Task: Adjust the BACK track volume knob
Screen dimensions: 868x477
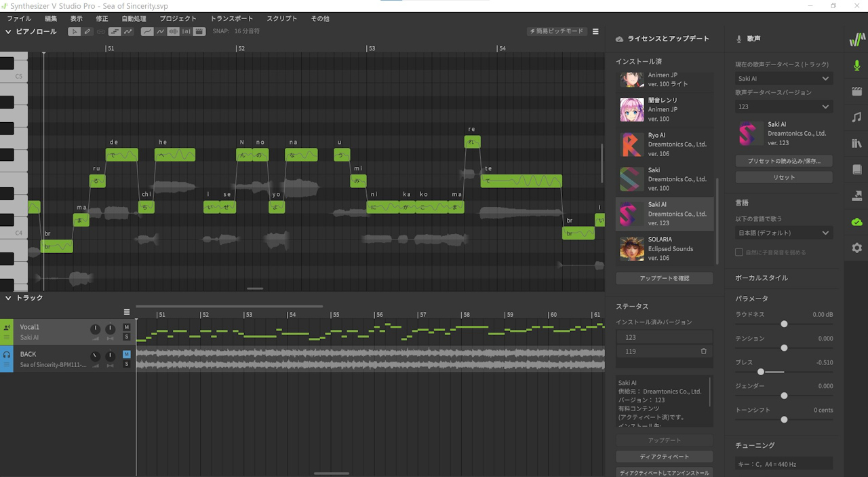Action: 95,356
